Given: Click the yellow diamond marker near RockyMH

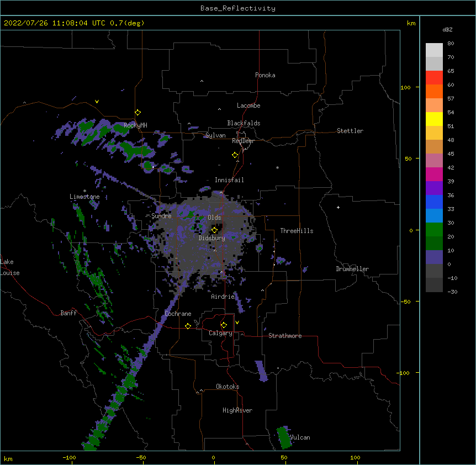Looking at the screenshot, I should [138, 113].
